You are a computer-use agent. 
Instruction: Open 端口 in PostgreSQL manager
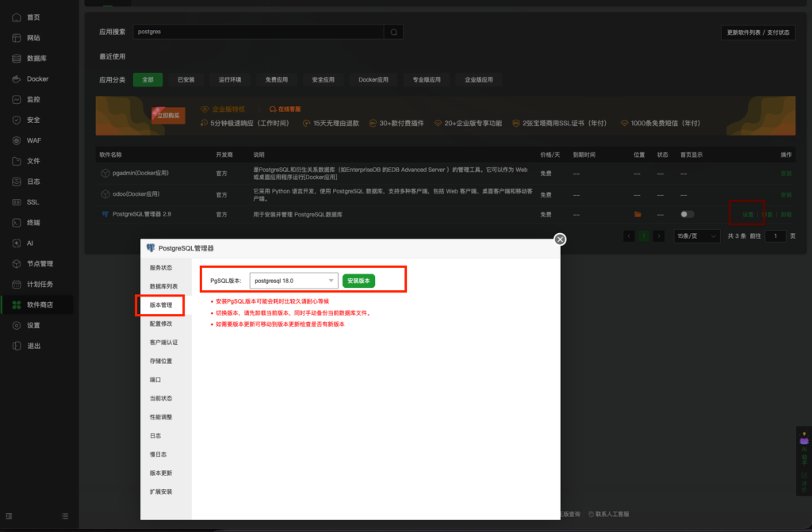tap(155, 380)
